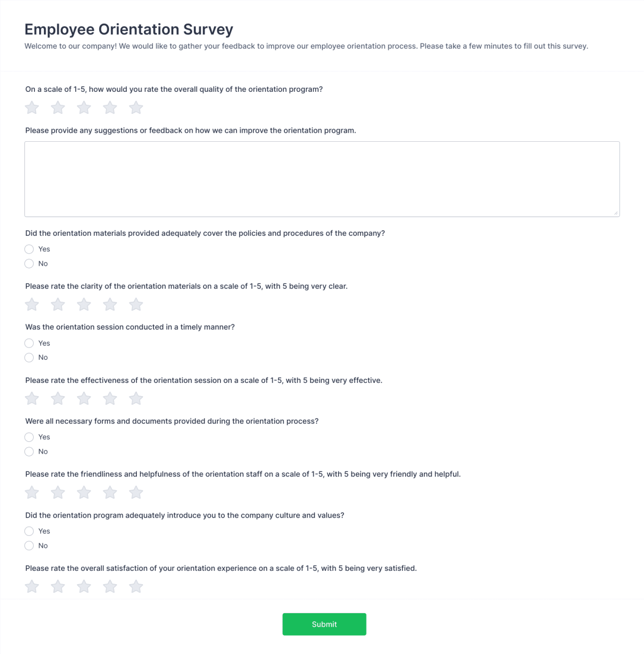644x654 pixels.
Task: Select Yes for timely session conduct
Action: [x=29, y=343]
